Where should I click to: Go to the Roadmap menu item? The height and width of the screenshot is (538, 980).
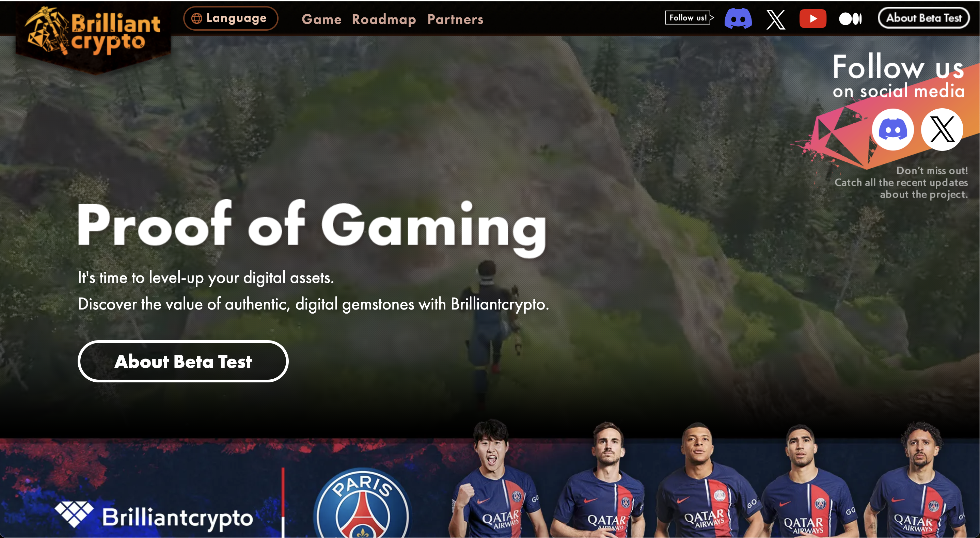click(384, 19)
